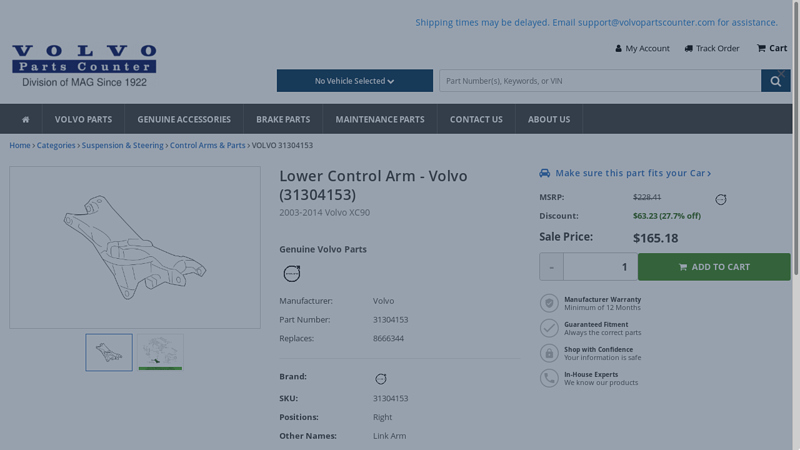Image resolution: width=800 pixels, height=450 pixels.
Task: Click the Shop with Confidence lock icon
Action: point(549,353)
